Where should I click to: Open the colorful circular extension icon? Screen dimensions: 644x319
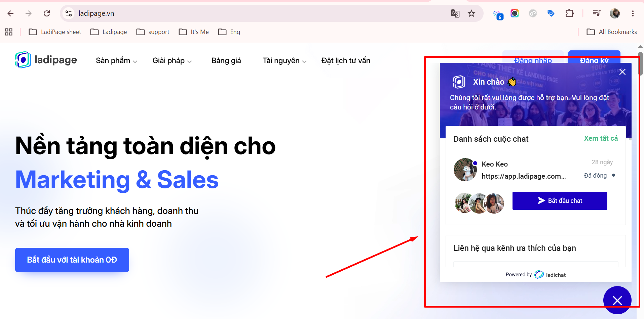[515, 13]
